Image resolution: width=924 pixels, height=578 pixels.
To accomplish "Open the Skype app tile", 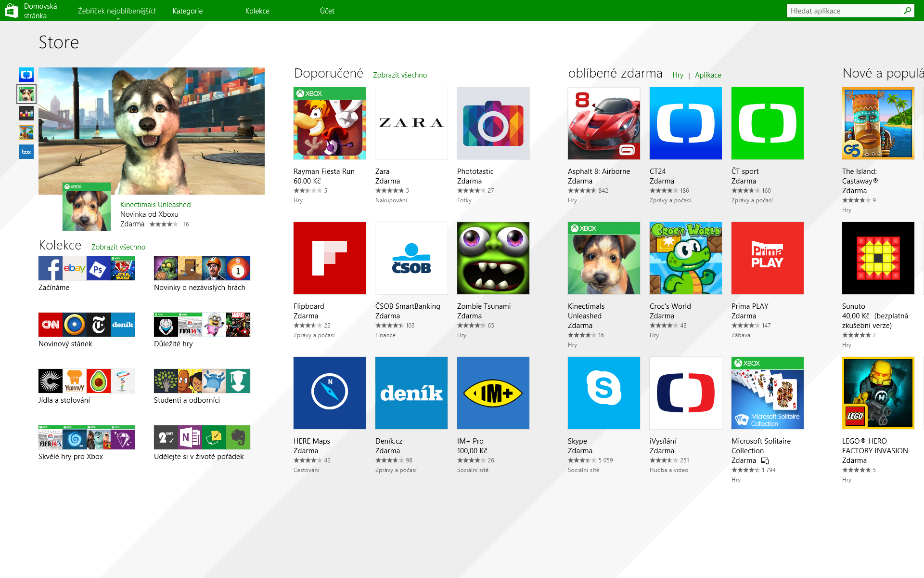I will point(604,393).
